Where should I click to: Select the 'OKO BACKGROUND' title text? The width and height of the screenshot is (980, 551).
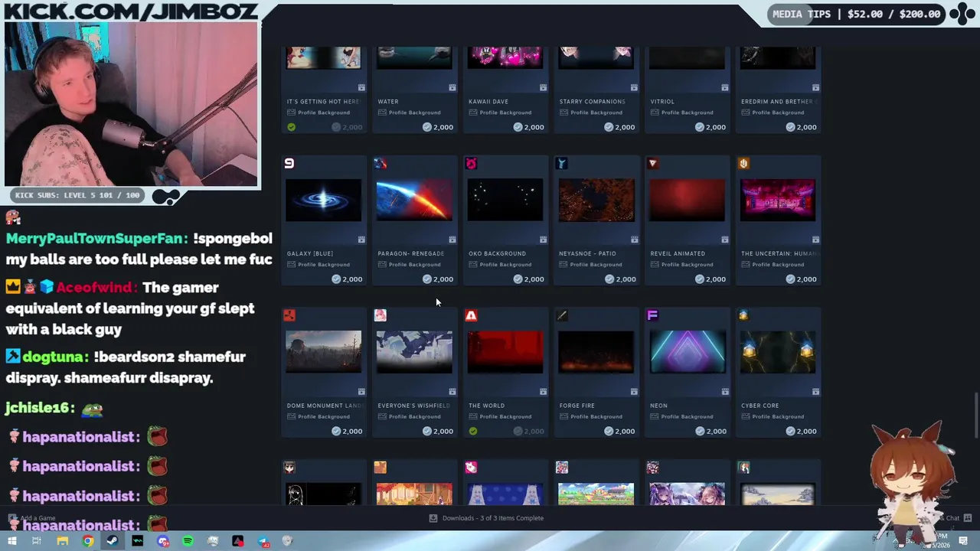(x=497, y=253)
